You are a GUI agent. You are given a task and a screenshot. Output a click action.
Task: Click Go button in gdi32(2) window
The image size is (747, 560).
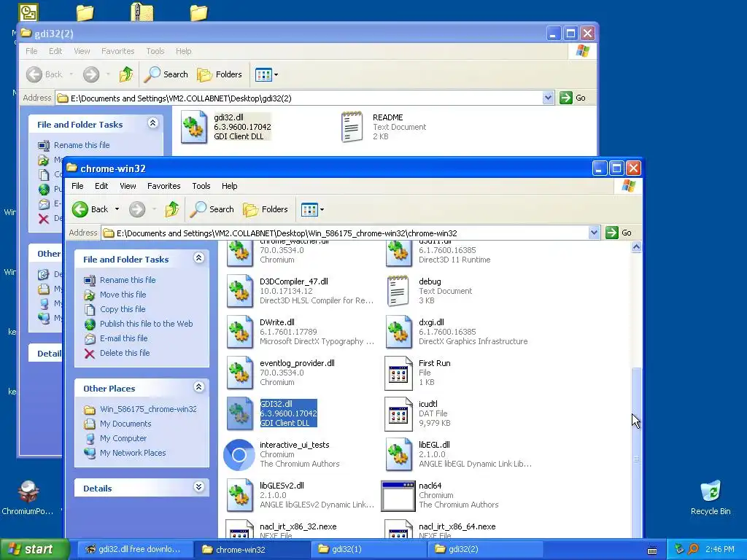point(573,98)
